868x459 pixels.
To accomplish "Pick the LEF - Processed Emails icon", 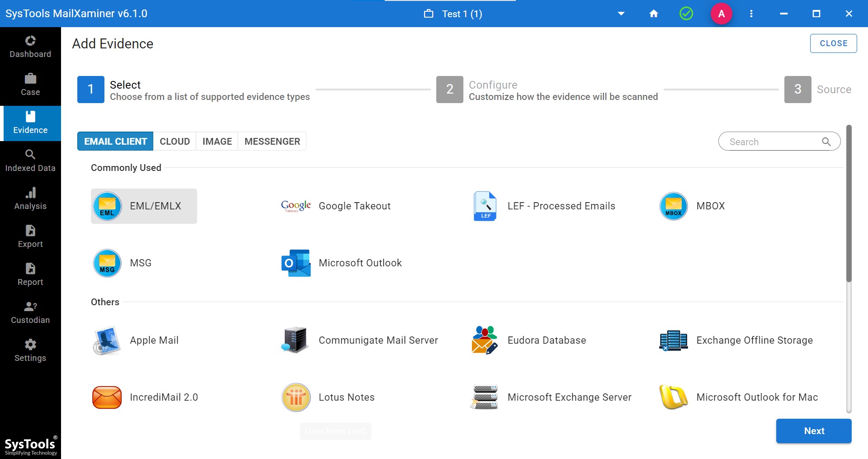I will [485, 206].
